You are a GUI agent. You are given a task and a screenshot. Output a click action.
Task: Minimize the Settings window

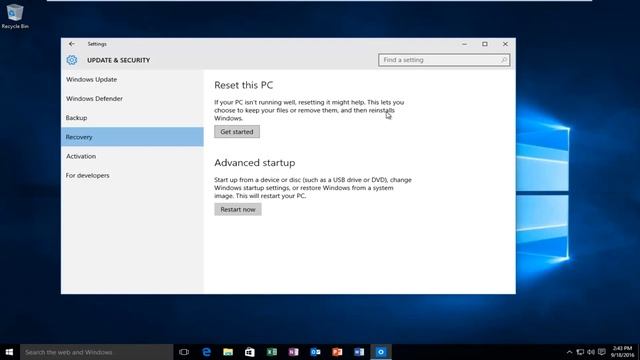click(x=464, y=44)
